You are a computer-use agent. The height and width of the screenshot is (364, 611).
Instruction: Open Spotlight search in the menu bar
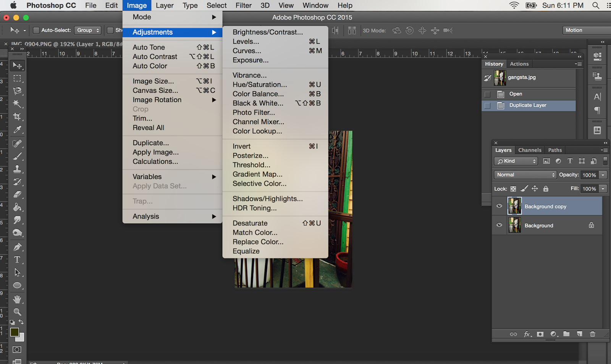[595, 5]
